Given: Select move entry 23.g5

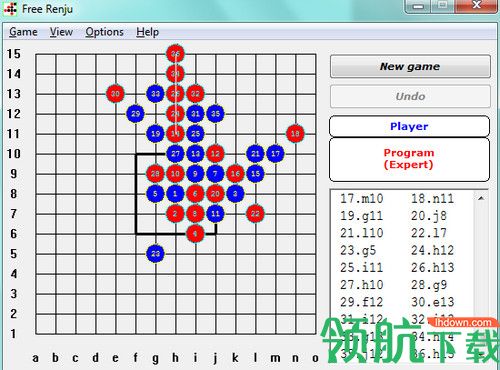Looking at the screenshot, I should [x=358, y=250].
